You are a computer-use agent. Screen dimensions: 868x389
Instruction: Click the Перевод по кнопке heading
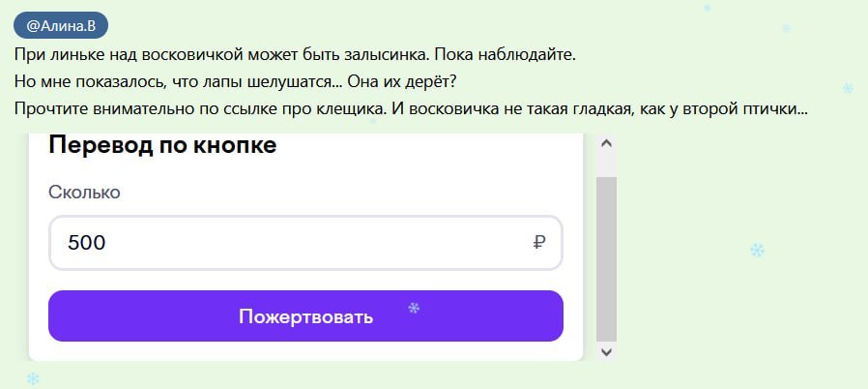pos(162,146)
